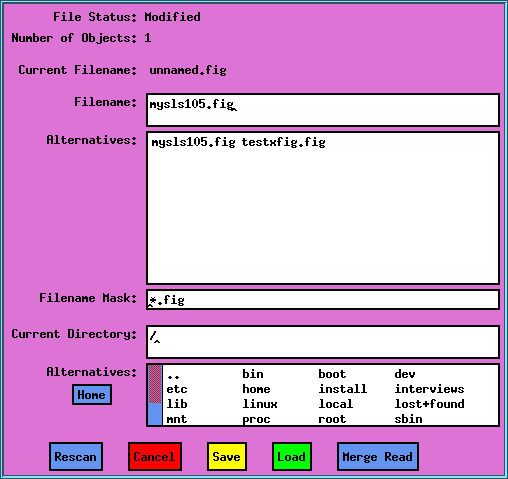
Task: Click the Current Directory field
Action: (x=323, y=342)
